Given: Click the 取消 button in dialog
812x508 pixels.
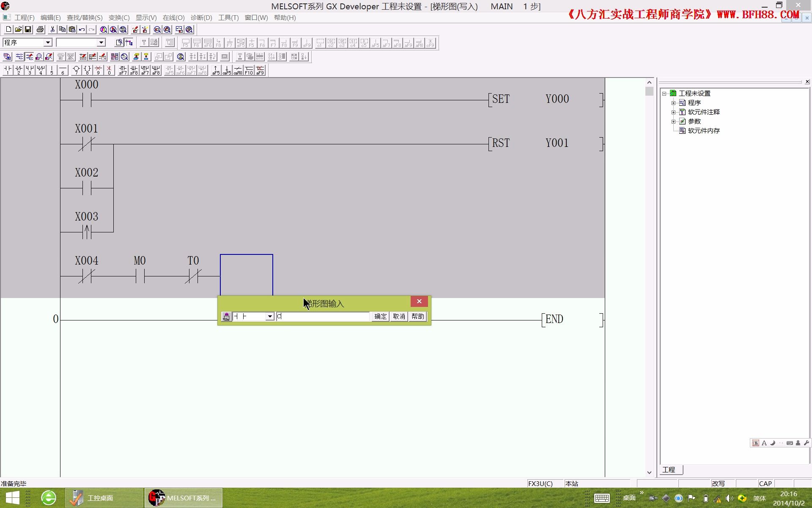Looking at the screenshot, I should click(x=399, y=317).
